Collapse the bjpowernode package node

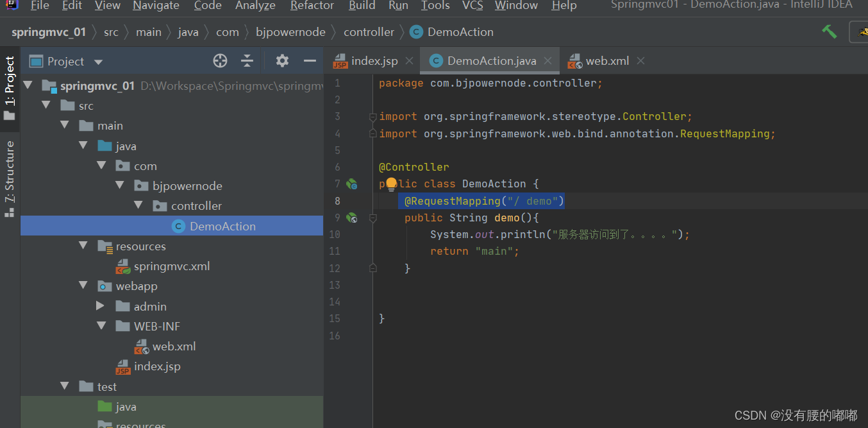point(120,185)
